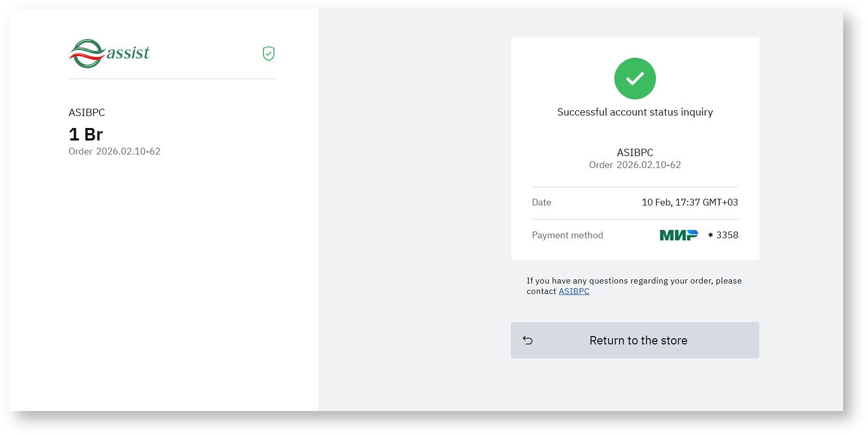This screenshot has height=436, width=868.
Task: Click the Date label
Action: click(541, 202)
